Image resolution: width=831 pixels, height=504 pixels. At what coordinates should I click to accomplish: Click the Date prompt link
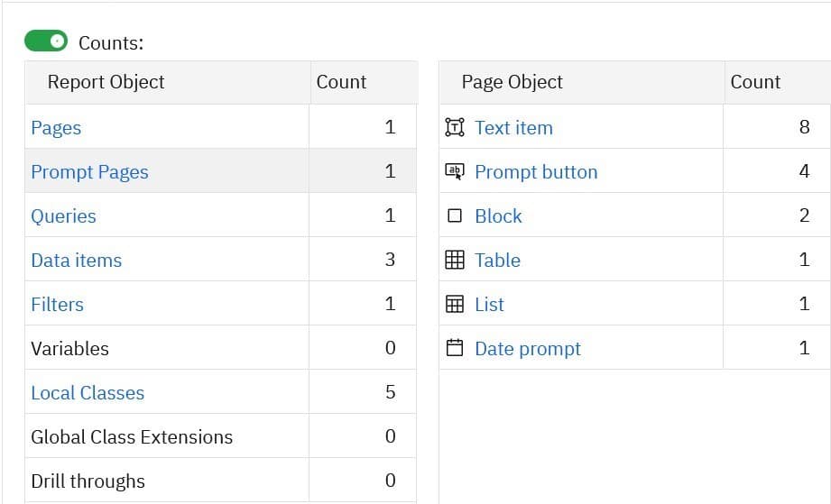pos(528,349)
